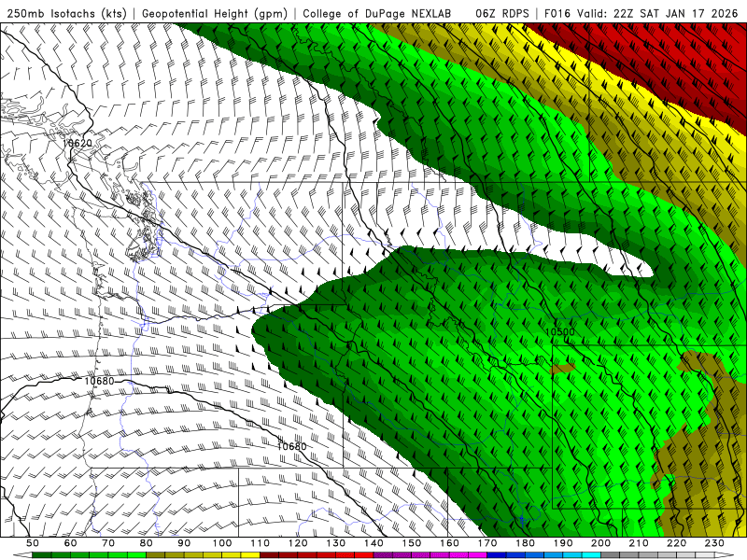Click the 70 value on the color scale
Viewport: 747px width, 560px height.
[108, 543]
